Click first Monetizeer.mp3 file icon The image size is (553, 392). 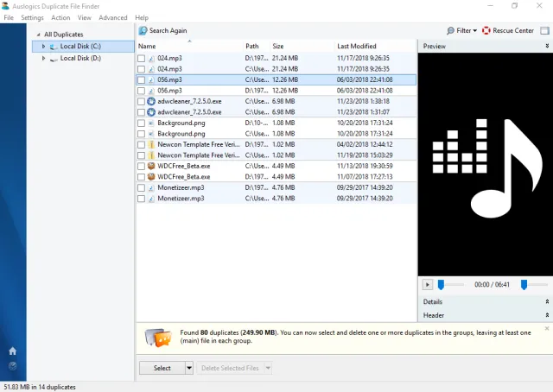click(151, 187)
